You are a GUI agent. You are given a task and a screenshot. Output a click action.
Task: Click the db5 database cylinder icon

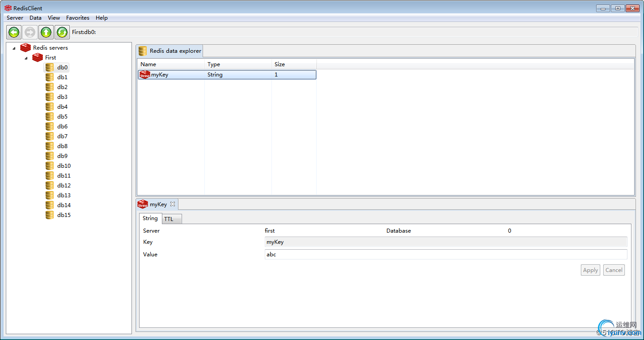coord(50,117)
